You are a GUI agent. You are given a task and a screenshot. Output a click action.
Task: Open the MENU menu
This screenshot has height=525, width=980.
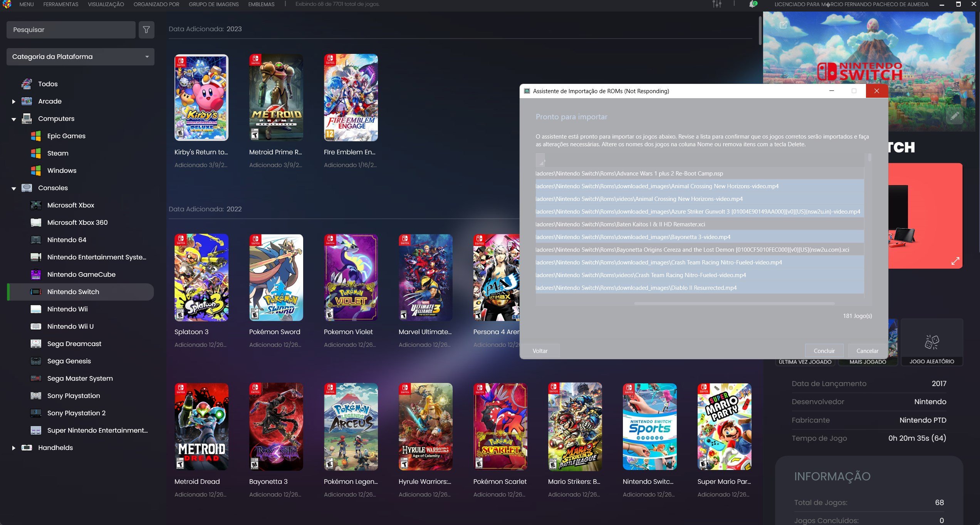click(x=27, y=4)
